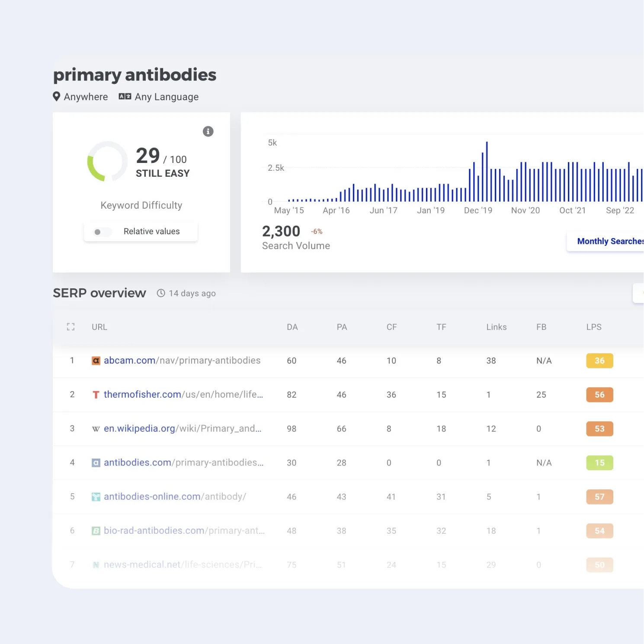The height and width of the screenshot is (644, 644).
Task: Open the antibodies-online.com result link
Action: pyautogui.click(x=175, y=497)
